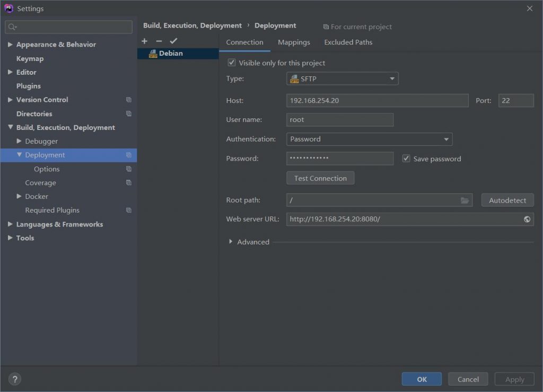Switch to the Mappings tab
This screenshot has width=543, height=392.
(x=294, y=42)
